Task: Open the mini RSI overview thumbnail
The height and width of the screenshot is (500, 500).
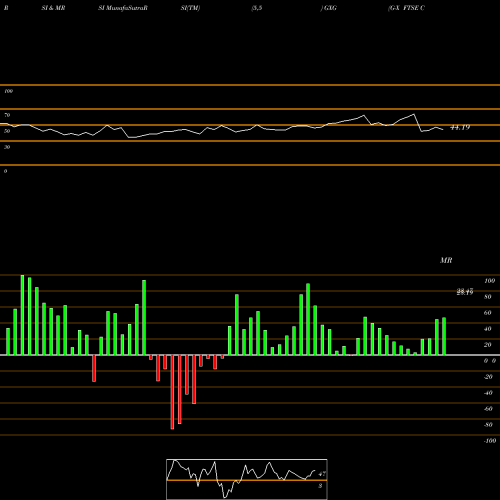Action: coord(247,479)
